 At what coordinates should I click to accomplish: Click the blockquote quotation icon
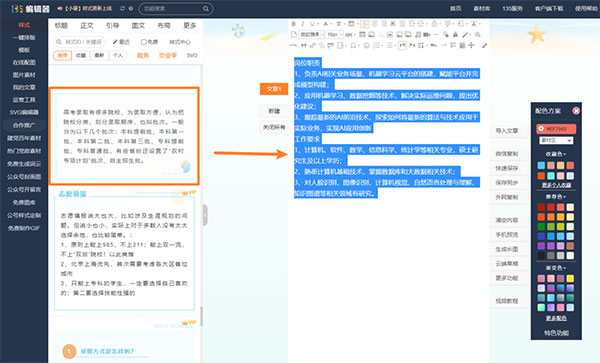[x=303, y=46]
